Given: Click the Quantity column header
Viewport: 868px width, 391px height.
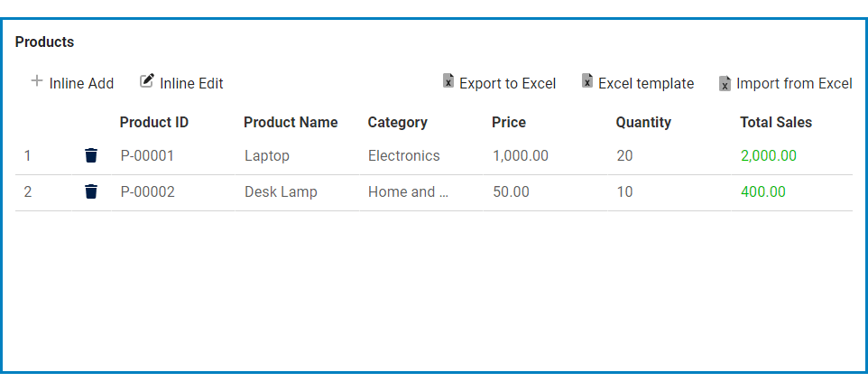Looking at the screenshot, I should 643,122.
